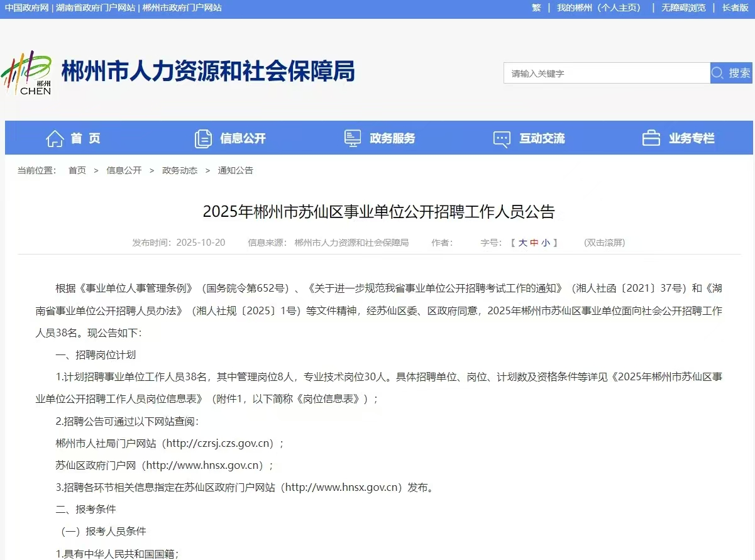The image size is (755, 560).
Task: Click 政务动态 in the breadcrumb
Action: (x=180, y=170)
